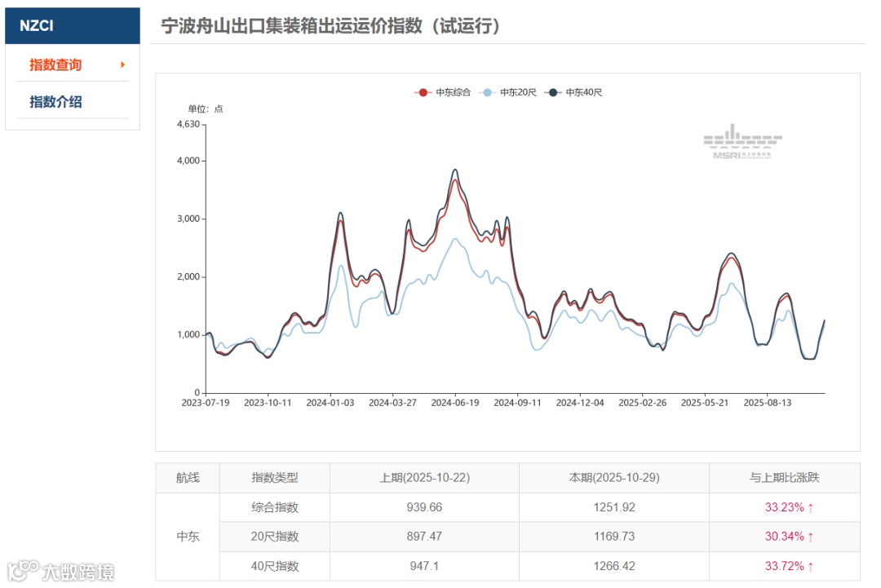Click the 2024-03-27 x-axis date
This screenshot has height=588, width=881.
tap(392, 403)
